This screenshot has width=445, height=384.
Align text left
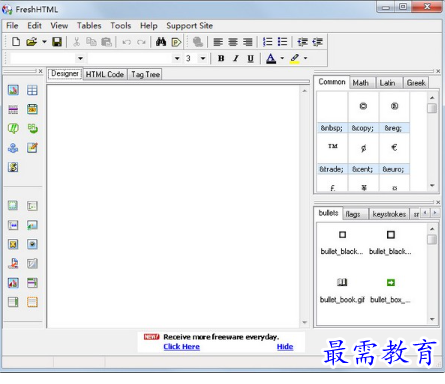pyautogui.click(x=218, y=42)
